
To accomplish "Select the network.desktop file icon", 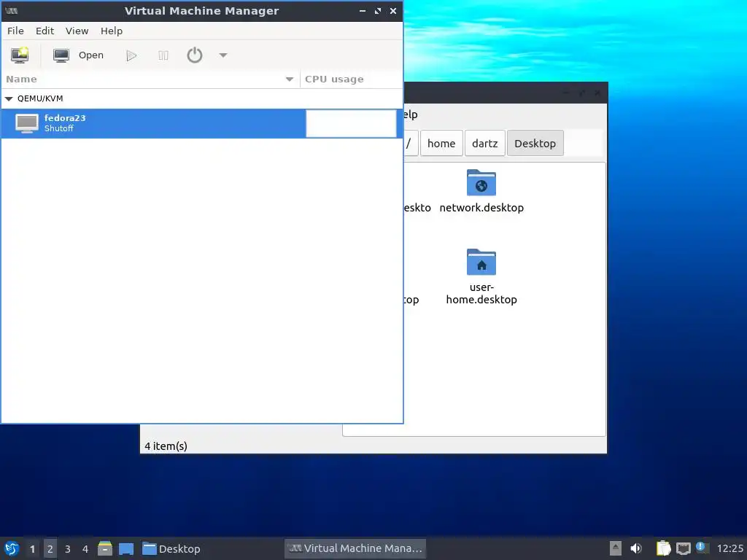I will pos(481,183).
